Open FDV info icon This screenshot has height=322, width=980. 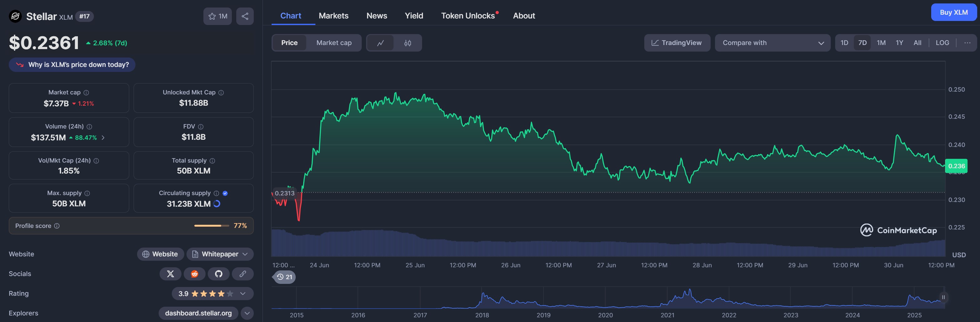[201, 127]
